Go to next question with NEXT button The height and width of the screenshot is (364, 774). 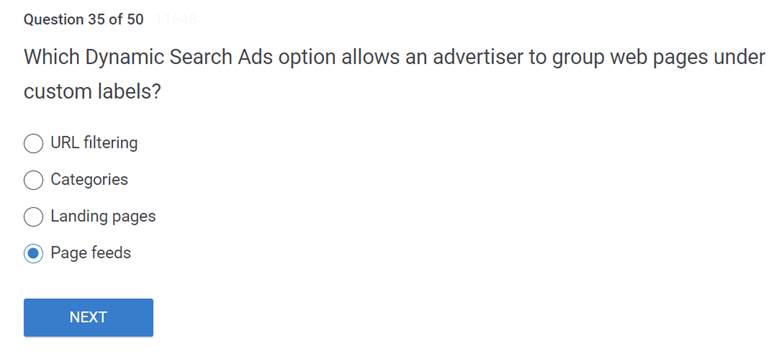tap(88, 317)
